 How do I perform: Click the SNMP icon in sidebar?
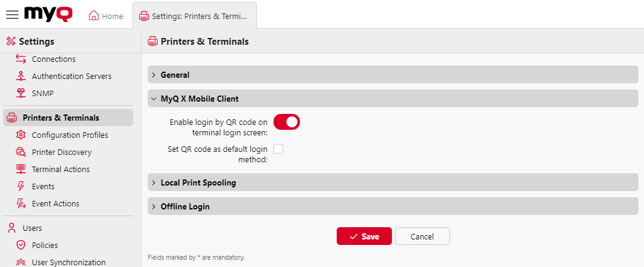[x=21, y=94]
